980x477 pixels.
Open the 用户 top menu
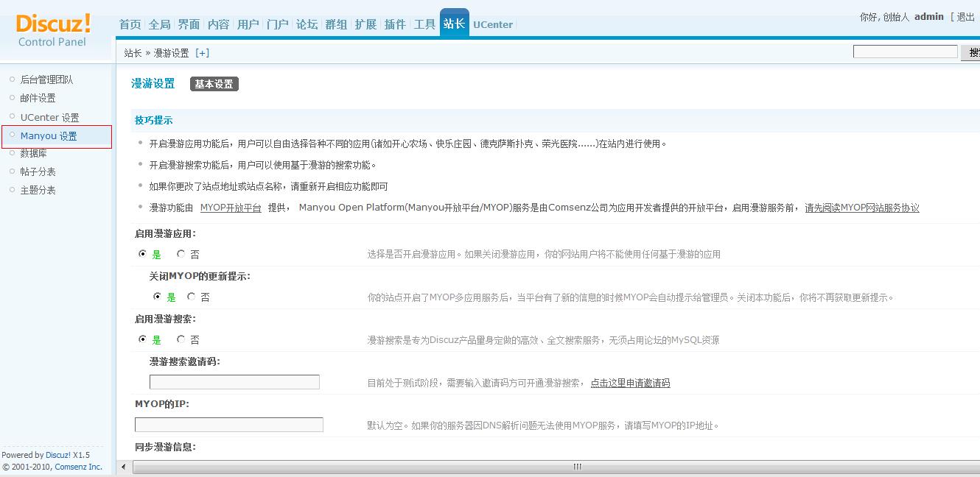click(x=248, y=24)
